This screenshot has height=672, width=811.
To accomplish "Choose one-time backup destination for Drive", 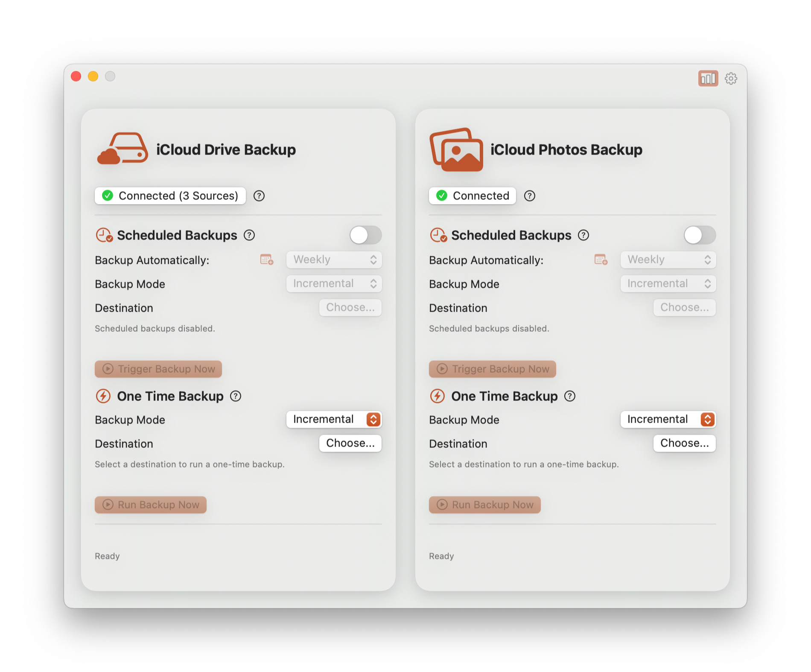I will pyautogui.click(x=350, y=443).
